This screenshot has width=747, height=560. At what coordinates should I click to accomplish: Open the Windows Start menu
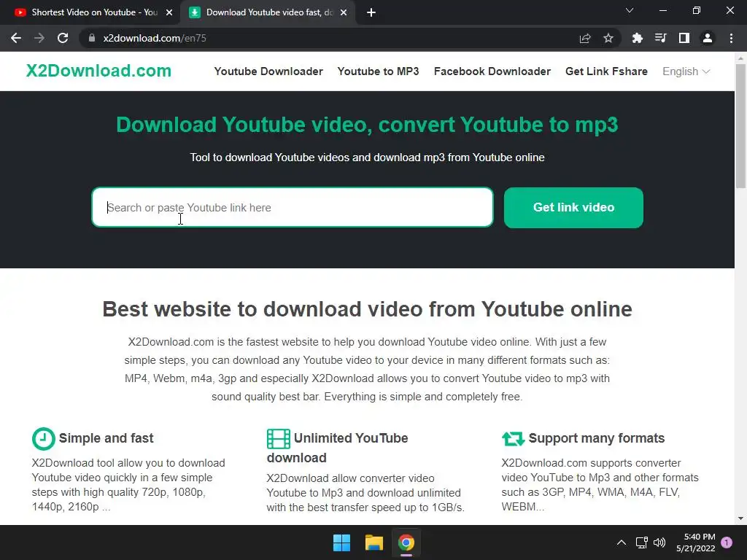point(341,542)
